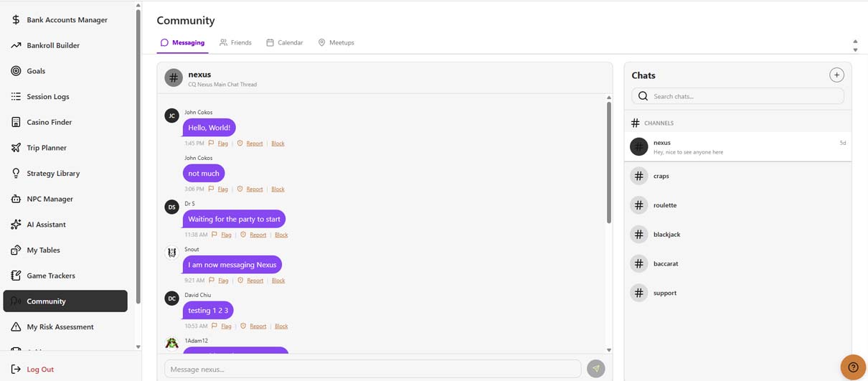Click the chat messages vertical scrollbar

coord(608,162)
